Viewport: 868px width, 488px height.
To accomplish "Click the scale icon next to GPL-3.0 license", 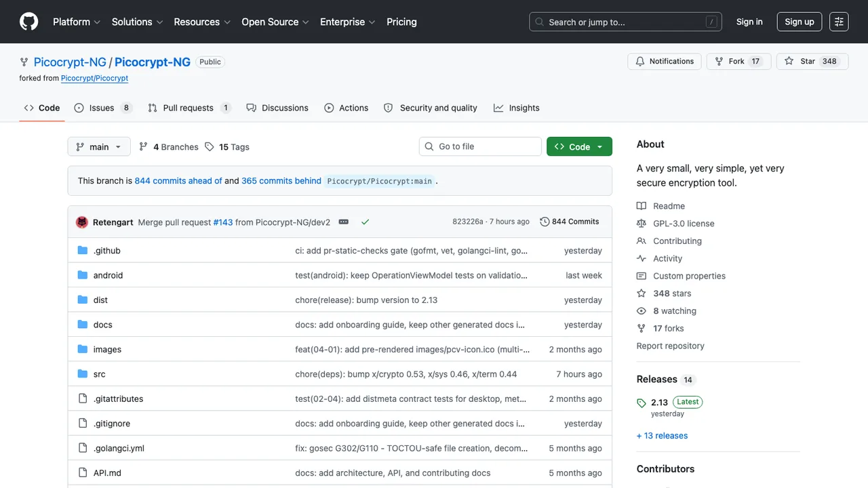I will pos(642,224).
